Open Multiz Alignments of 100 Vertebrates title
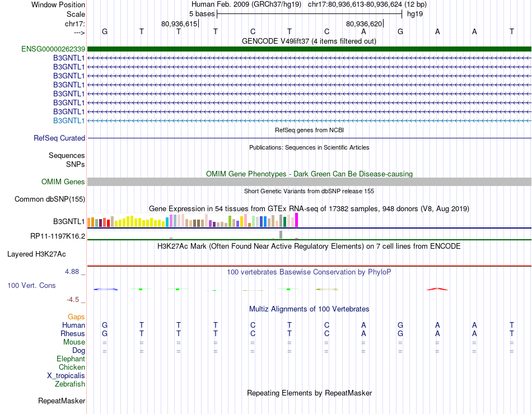This screenshot has width=532, height=414. point(309,309)
